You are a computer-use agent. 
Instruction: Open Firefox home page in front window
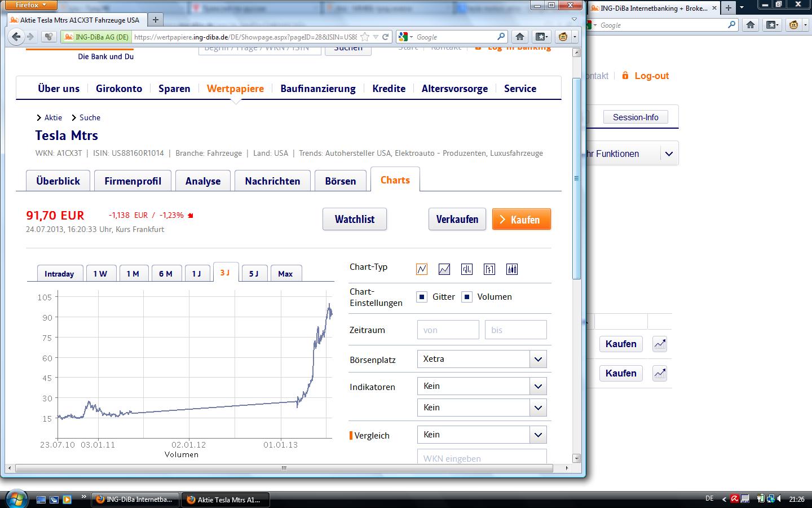coord(520,37)
